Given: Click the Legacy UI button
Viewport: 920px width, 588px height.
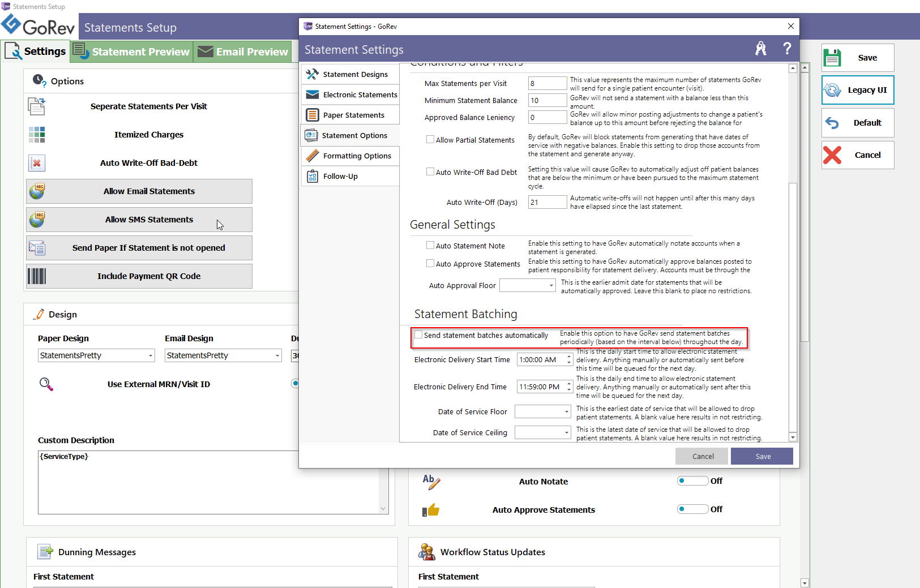Looking at the screenshot, I should point(858,90).
